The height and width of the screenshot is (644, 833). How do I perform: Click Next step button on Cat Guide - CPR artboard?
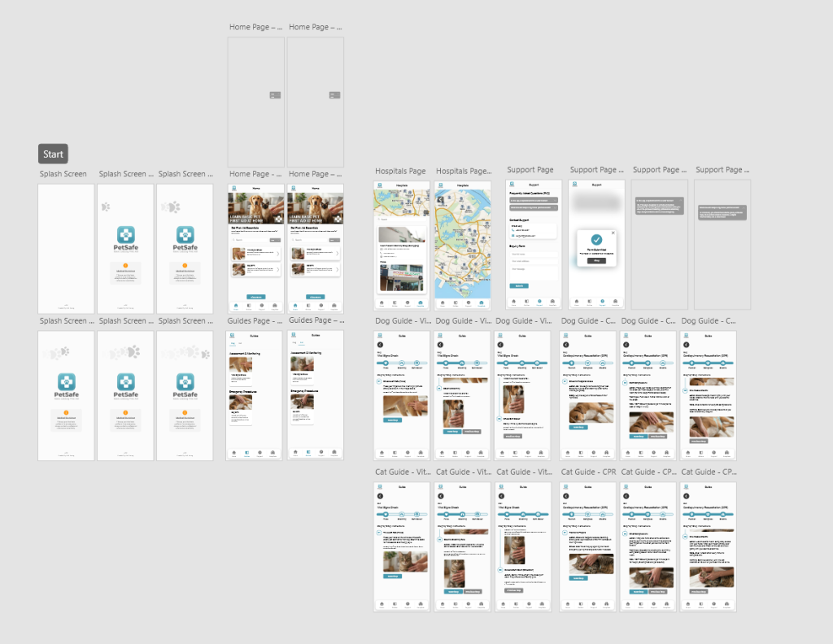[579, 578]
